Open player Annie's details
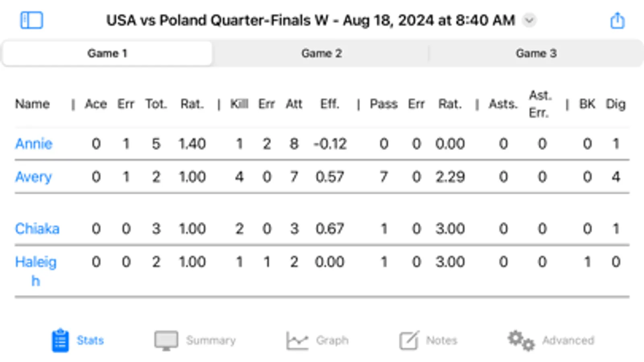Image resolution: width=644 pixels, height=362 pixels. coord(34,144)
